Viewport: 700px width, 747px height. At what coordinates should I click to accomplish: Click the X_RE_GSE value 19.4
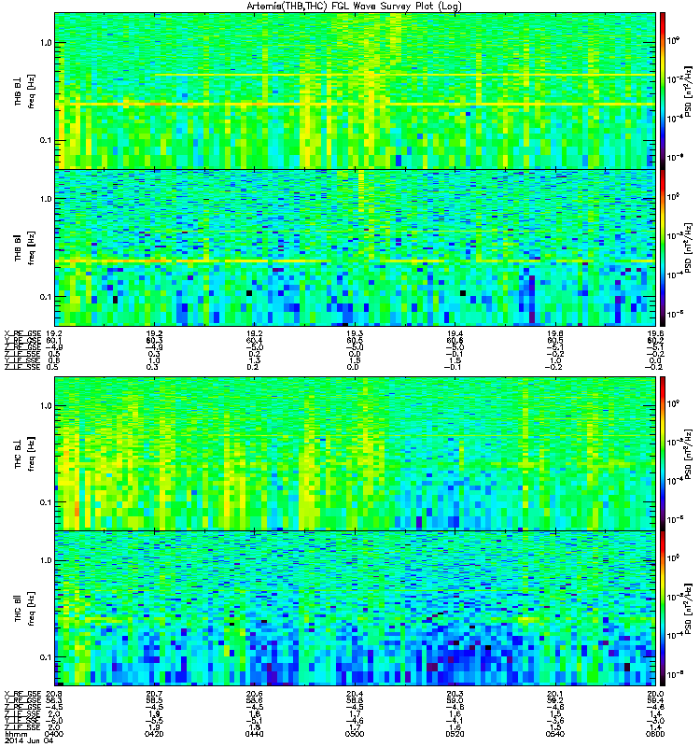click(x=455, y=334)
